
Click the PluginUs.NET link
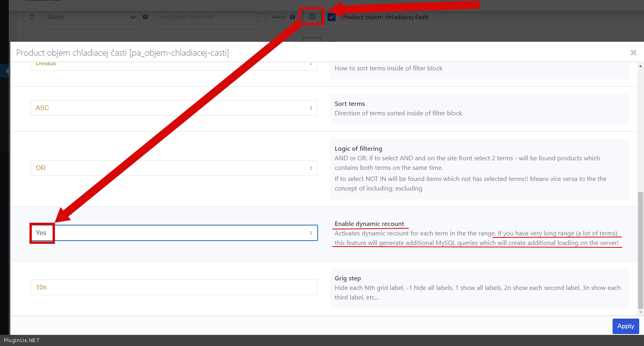pyautogui.click(x=22, y=340)
